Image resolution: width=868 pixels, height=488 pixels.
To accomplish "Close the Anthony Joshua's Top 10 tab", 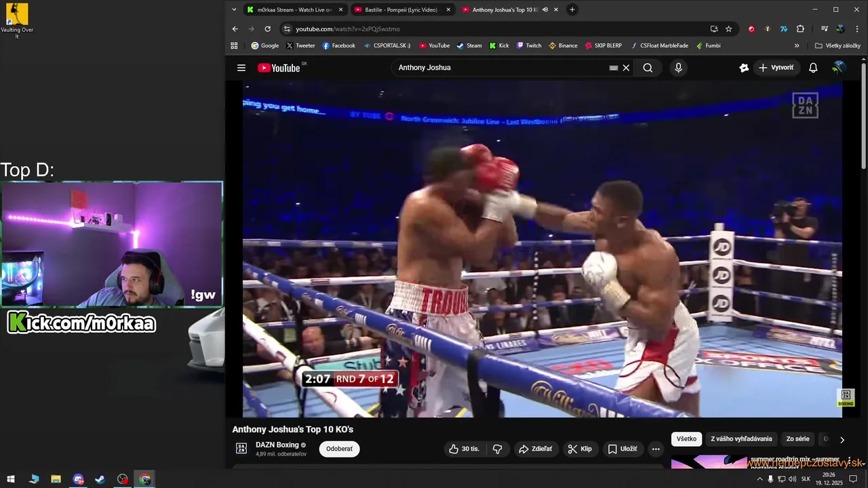I will (x=556, y=9).
